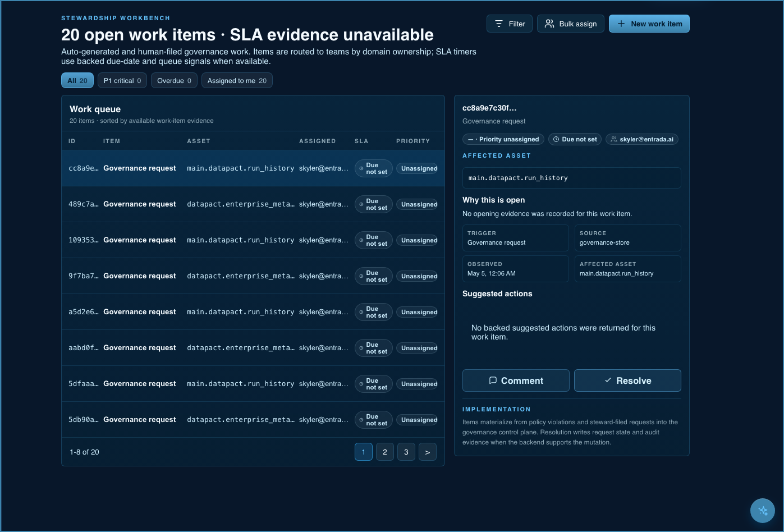Click Due not set pill in aabd0f row
This screenshot has width=784, height=532.
pyautogui.click(x=373, y=348)
